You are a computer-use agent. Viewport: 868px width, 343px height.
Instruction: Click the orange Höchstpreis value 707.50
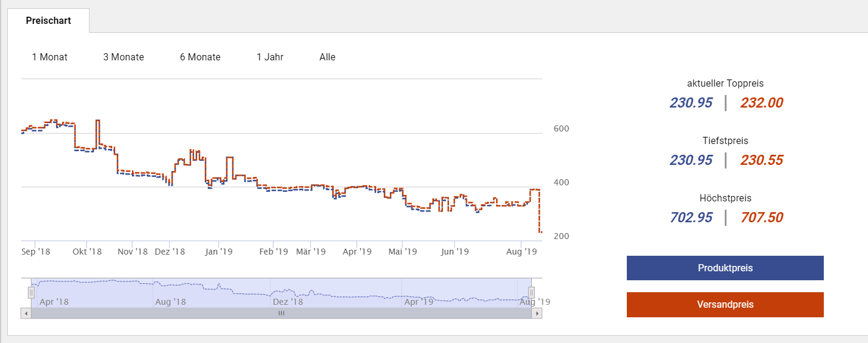pos(761,218)
